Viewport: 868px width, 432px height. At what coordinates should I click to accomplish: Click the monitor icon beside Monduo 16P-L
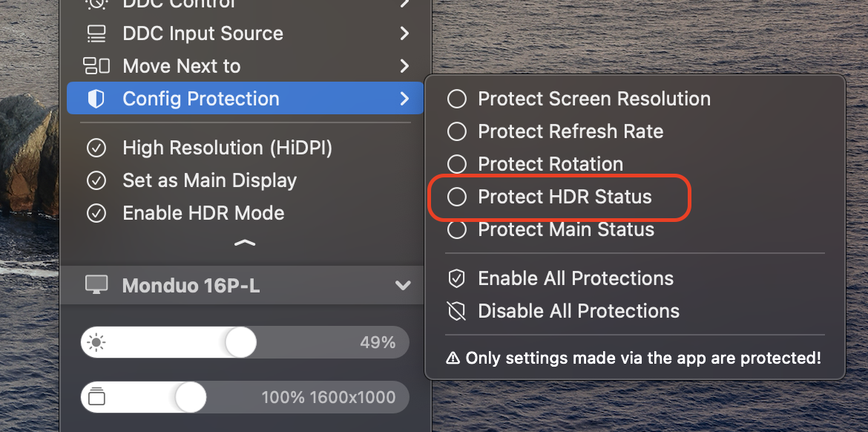coord(96,286)
